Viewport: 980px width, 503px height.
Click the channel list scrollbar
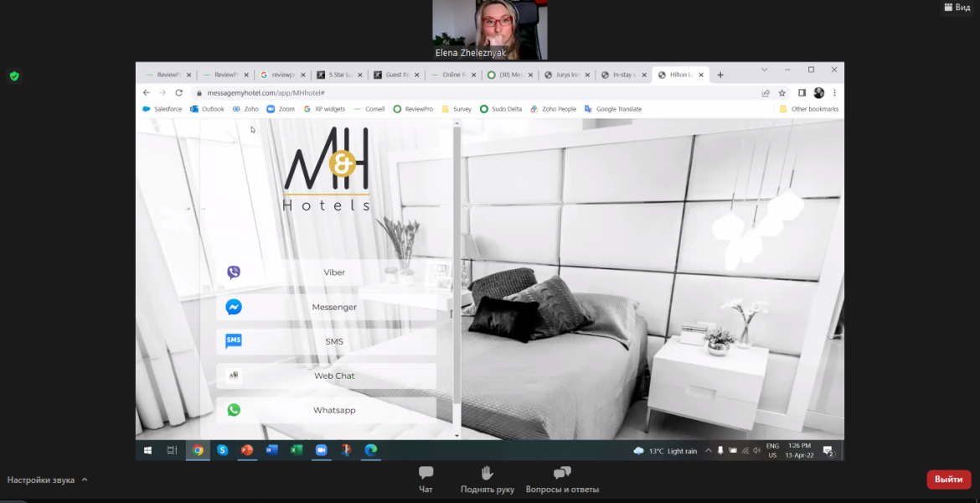click(x=456, y=266)
